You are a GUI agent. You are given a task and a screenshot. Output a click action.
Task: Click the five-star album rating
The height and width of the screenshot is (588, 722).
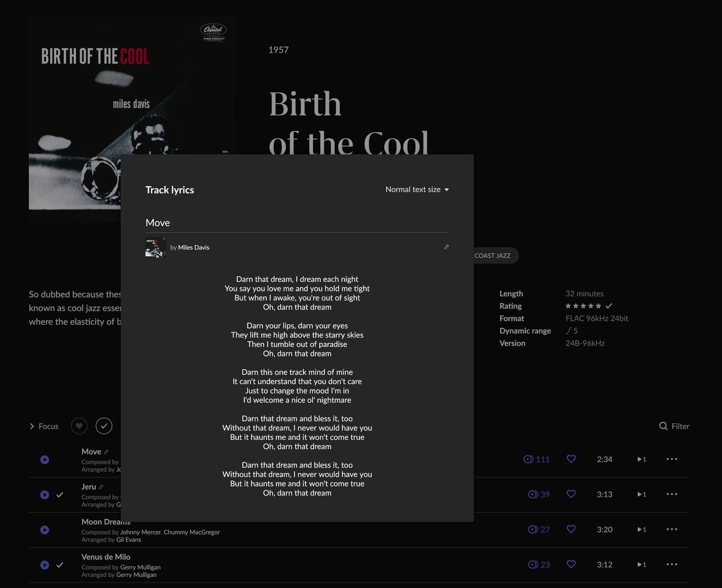[x=583, y=306]
